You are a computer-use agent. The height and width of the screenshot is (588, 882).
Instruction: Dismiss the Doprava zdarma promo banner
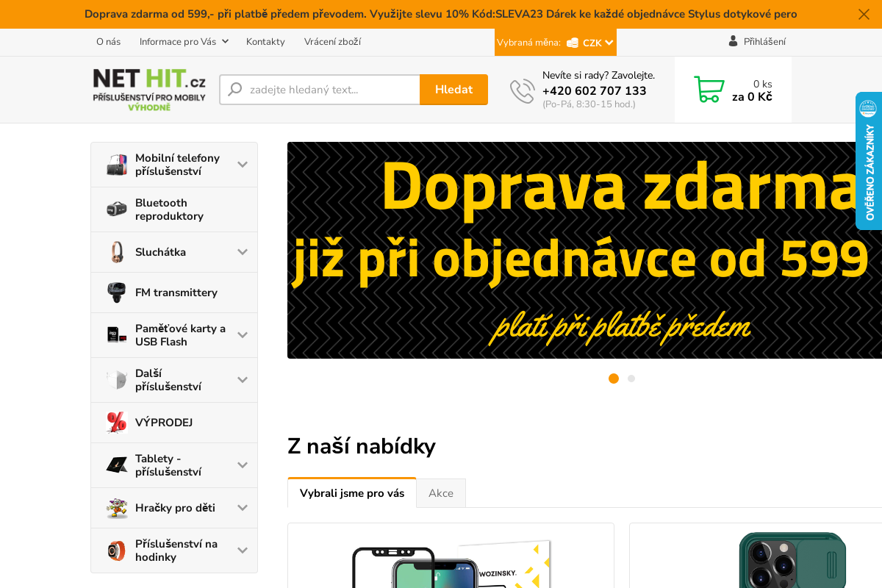(x=864, y=14)
